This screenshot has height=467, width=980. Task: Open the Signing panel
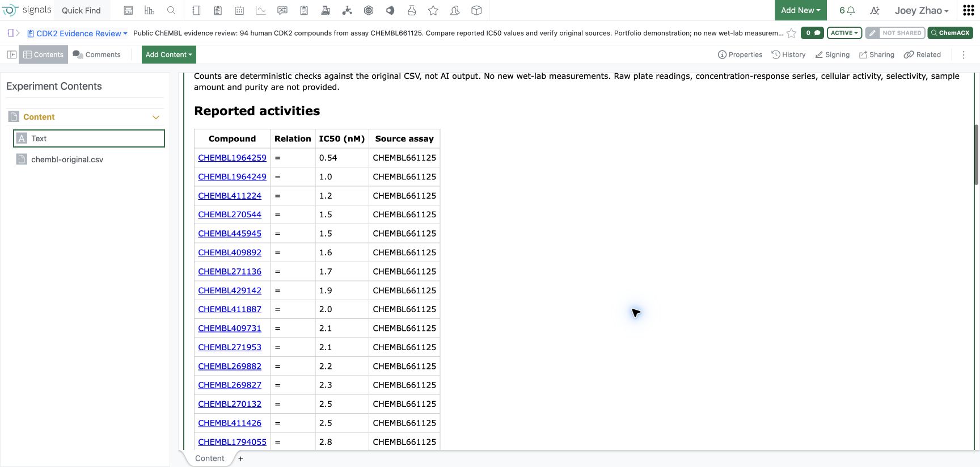(833, 54)
